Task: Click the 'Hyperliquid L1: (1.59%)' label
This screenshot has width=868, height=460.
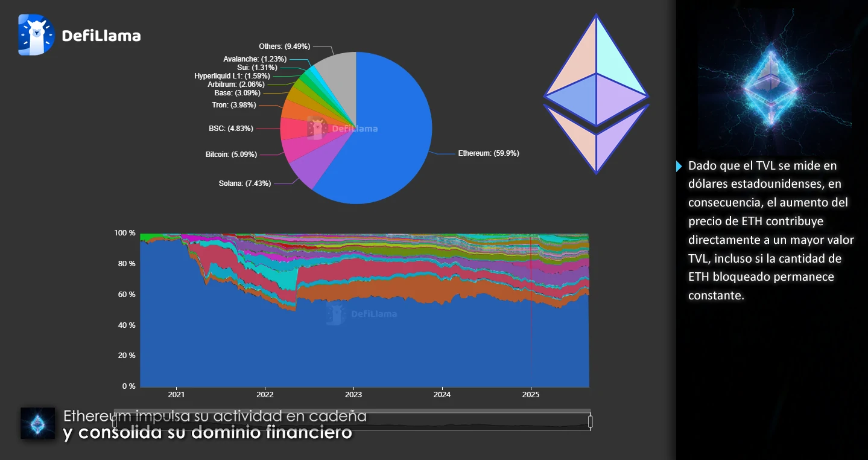Action: point(231,76)
